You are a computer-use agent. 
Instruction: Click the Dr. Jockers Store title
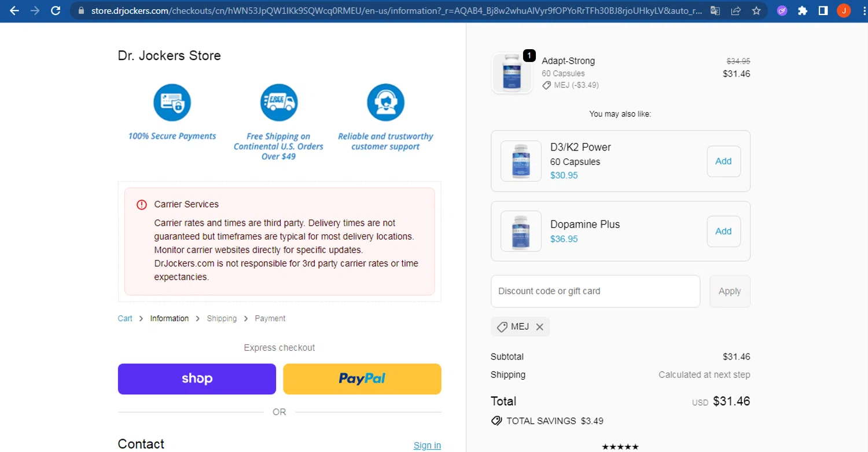(x=169, y=56)
